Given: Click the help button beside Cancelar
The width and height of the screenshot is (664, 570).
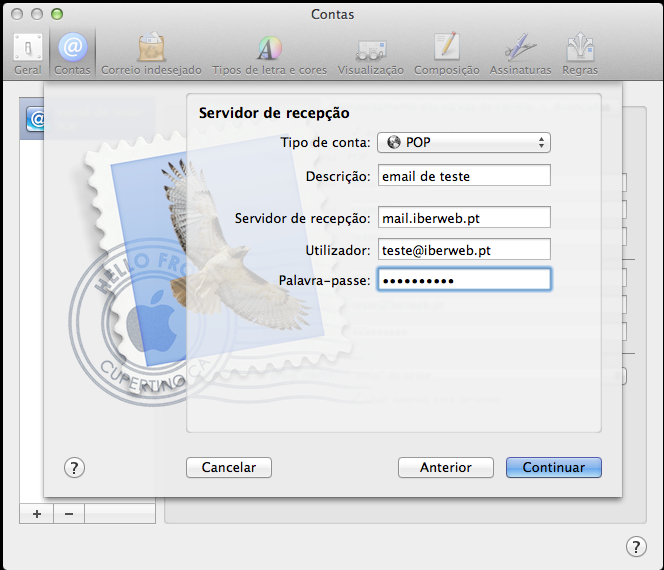Looking at the screenshot, I should (x=74, y=467).
